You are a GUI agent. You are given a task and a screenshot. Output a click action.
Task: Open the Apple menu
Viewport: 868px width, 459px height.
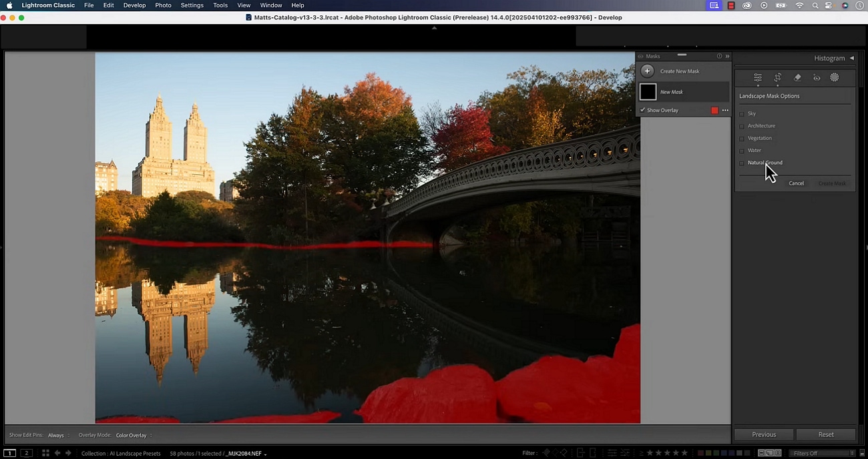[9, 5]
